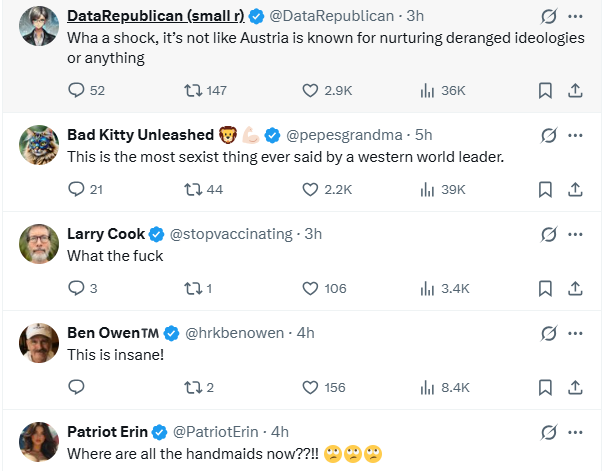
Task: Open Patriot Erin's avatar
Action: pos(38,441)
